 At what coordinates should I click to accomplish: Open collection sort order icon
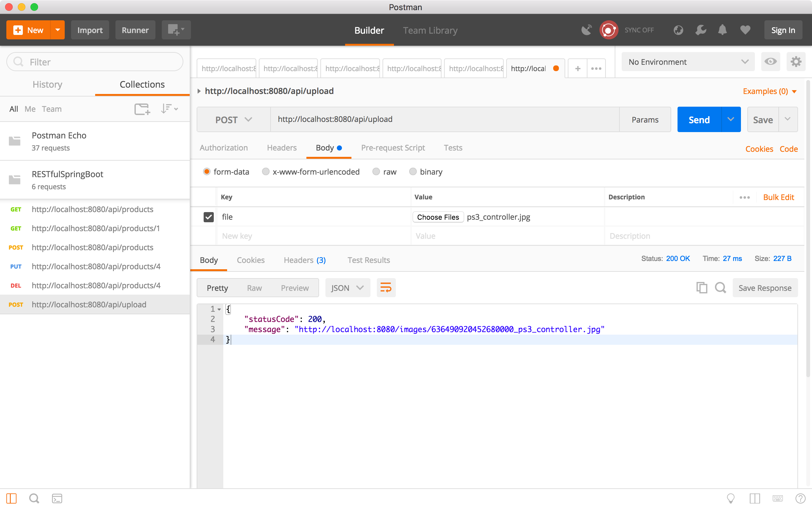point(169,109)
